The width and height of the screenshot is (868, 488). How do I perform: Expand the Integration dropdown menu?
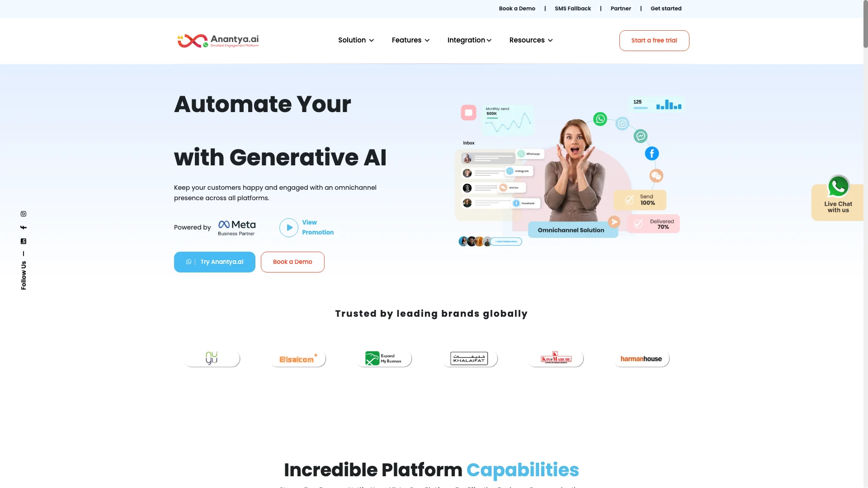click(470, 40)
